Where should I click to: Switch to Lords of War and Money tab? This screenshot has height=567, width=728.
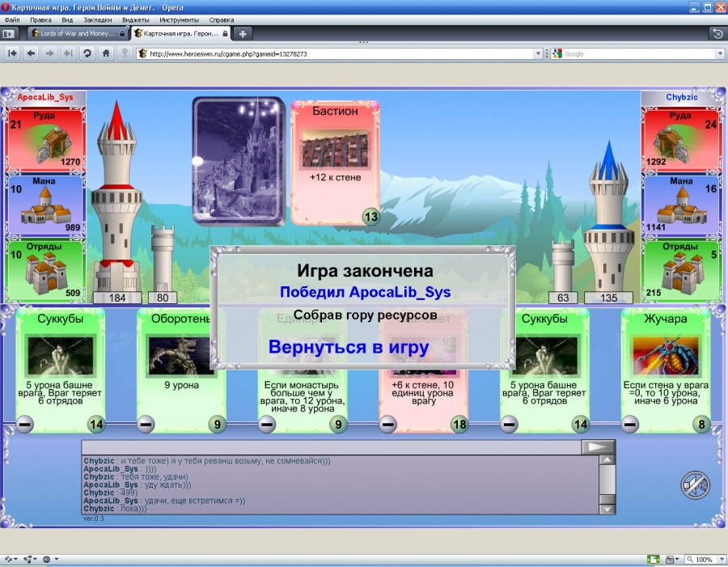[78, 33]
